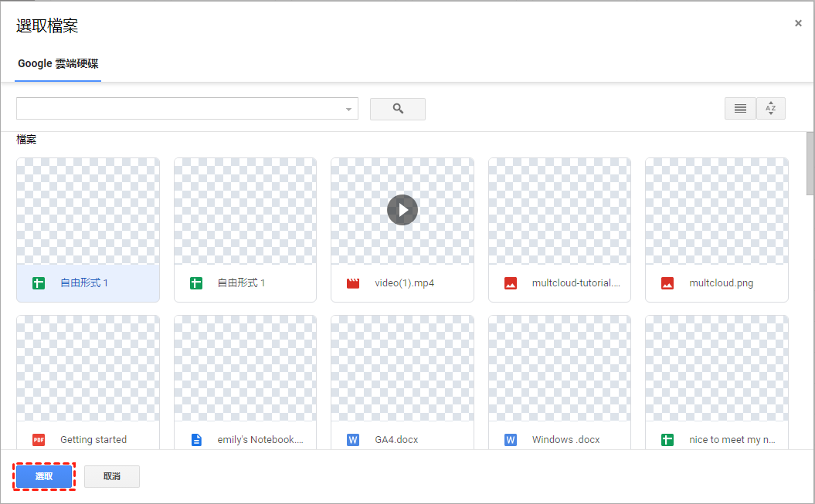The height and width of the screenshot is (504, 815).
Task: Click the image icon beside multcloud-tutorial
Action: click(x=511, y=283)
